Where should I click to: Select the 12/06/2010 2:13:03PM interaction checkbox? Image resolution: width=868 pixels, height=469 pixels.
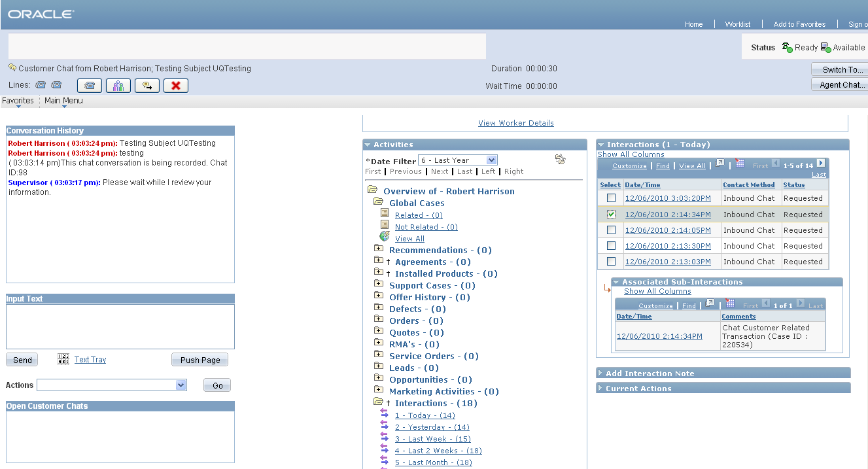click(x=611, y=262)
